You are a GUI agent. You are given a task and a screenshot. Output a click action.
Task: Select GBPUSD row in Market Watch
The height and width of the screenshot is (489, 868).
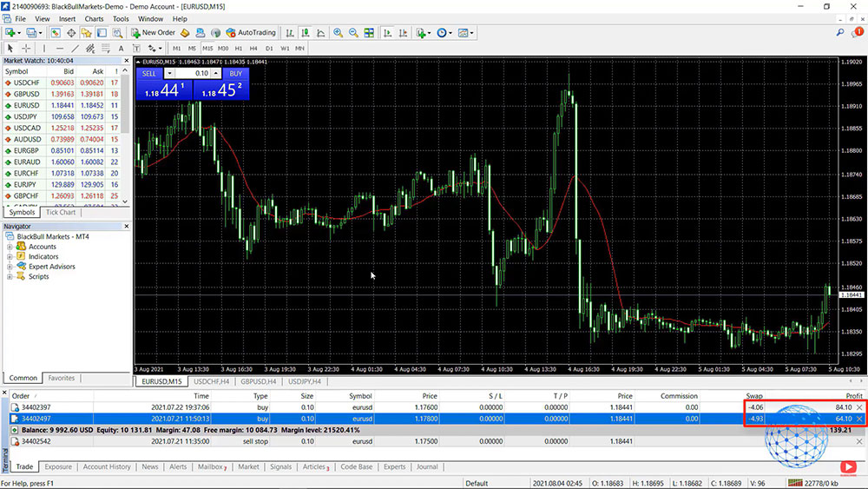61,94
